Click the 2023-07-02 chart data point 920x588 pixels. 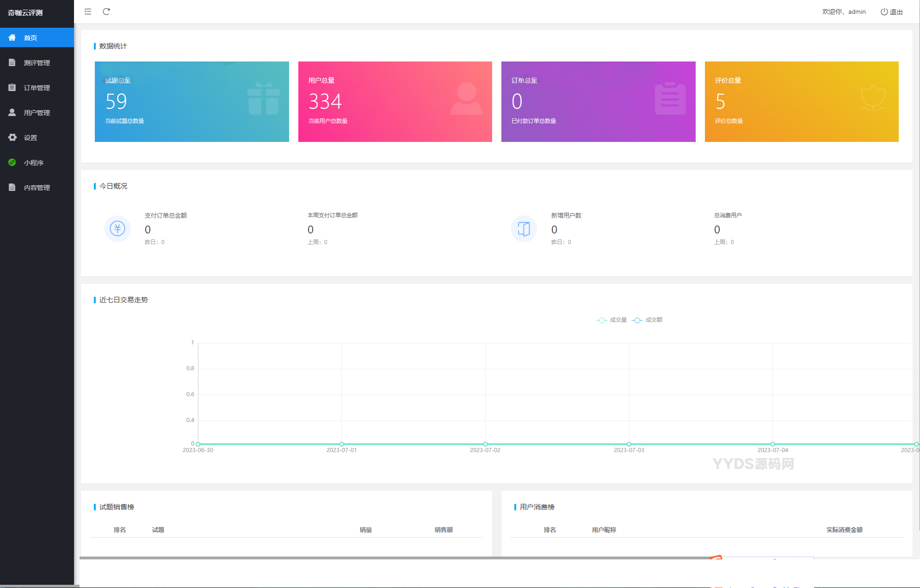point(485,444)
